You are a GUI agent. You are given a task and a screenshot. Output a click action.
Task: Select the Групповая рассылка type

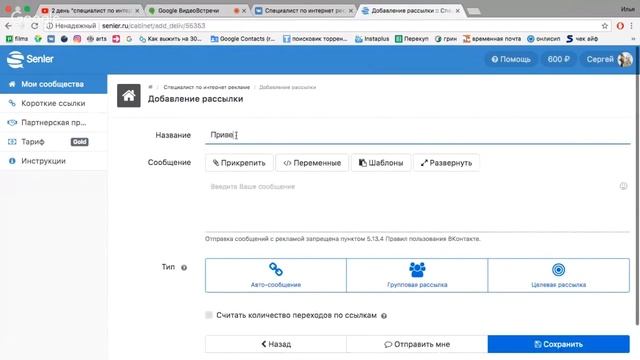click(417, 275)
